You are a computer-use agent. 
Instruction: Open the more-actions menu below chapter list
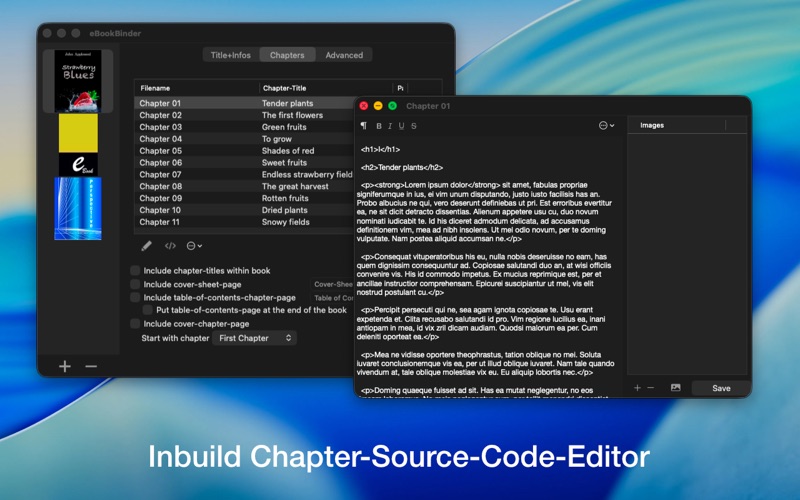pyautogui.click(x=194, y=246)
